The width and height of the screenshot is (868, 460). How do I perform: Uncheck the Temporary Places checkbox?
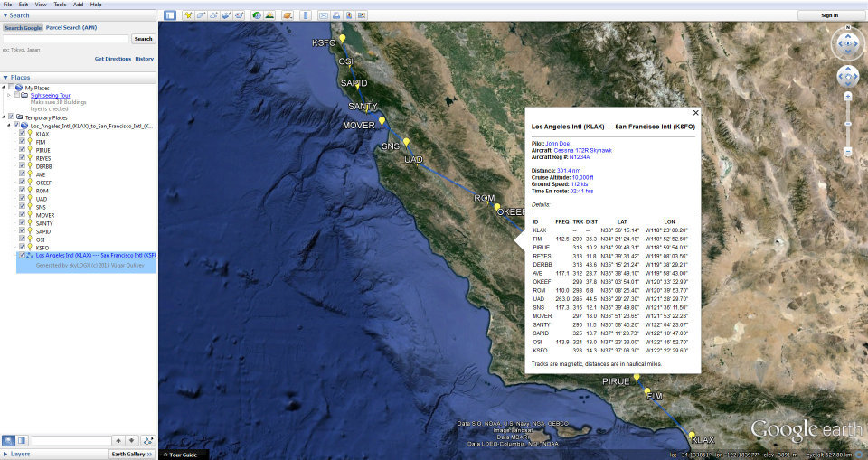[11, 117]
